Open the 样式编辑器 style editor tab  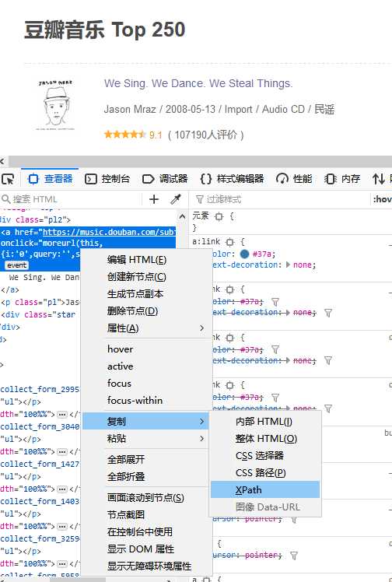pyautogui.click(x=232, y=179)
